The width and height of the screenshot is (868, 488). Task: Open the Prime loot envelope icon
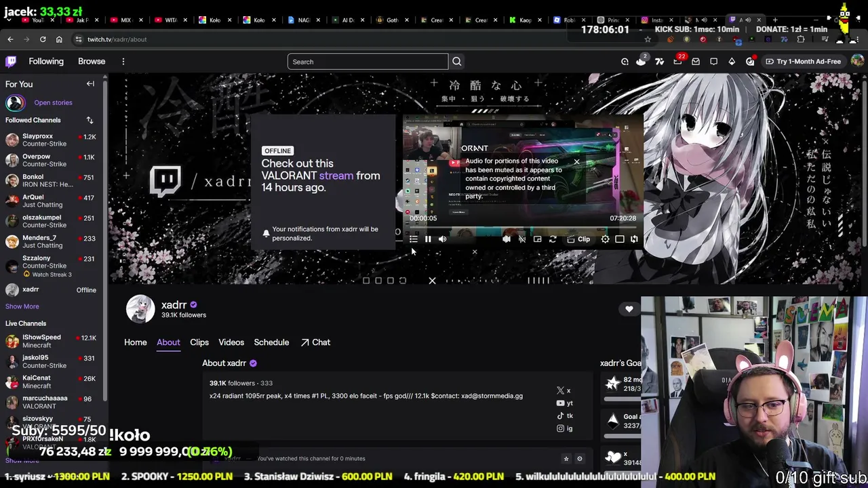pos(696,62)
